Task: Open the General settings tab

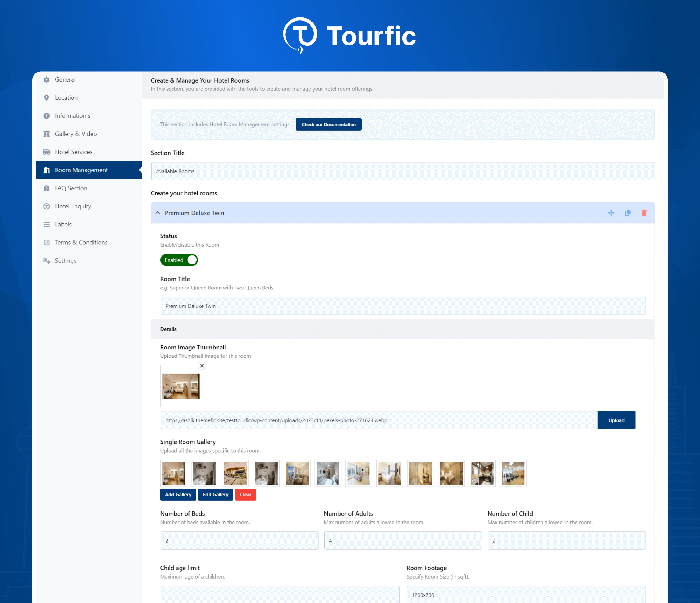Action: tap(89, 80)
